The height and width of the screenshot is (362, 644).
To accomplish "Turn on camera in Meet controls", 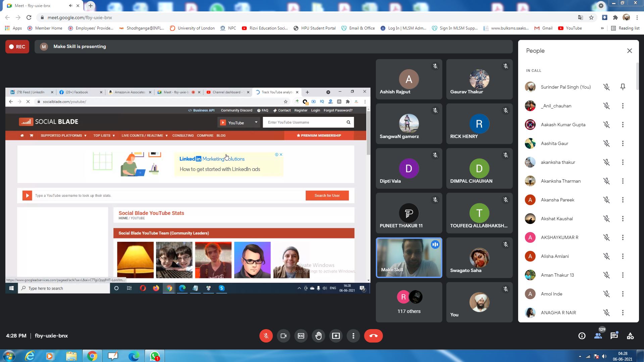I will (283, 336).
